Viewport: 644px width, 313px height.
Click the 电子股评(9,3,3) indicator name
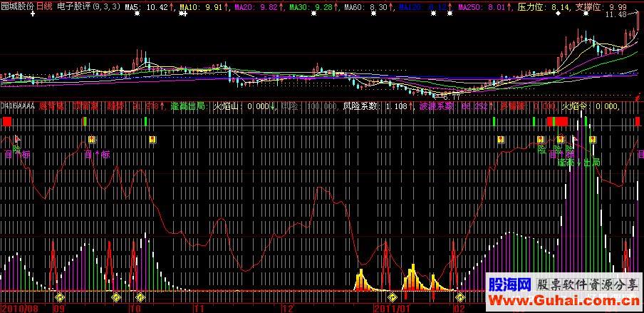point(89,7)
